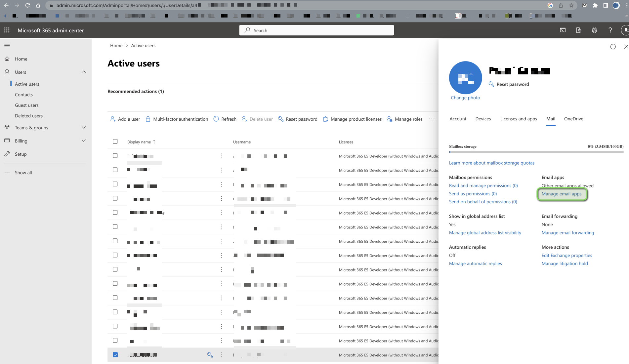This screenshot has width=629, height=364.
Task: Check the third user row checkbox
Action: coord(115,184)
